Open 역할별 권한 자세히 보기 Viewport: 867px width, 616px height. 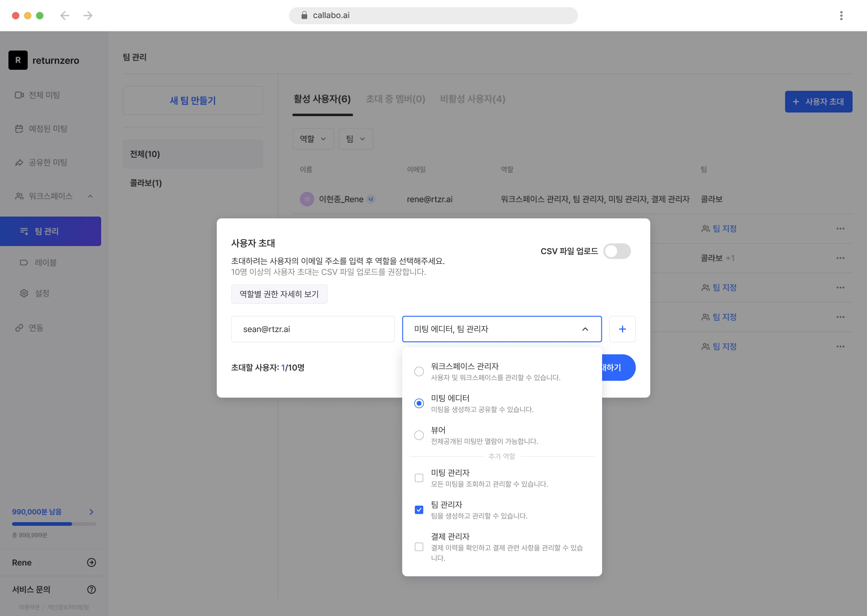[x=279, y=294]
